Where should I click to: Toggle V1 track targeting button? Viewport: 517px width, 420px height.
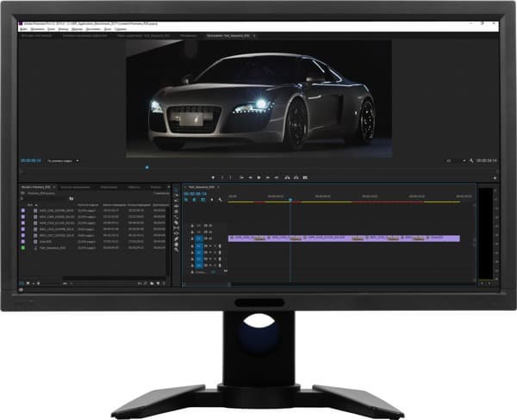[199, 238]
